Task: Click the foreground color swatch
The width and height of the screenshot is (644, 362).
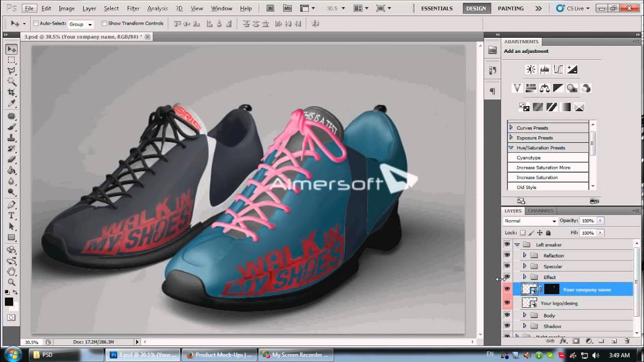Action: 9,302
